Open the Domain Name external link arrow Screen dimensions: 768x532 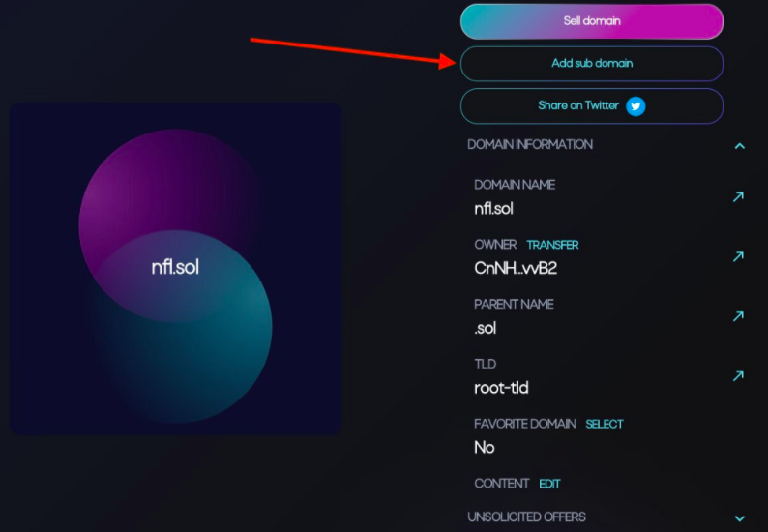click(738, 196)
